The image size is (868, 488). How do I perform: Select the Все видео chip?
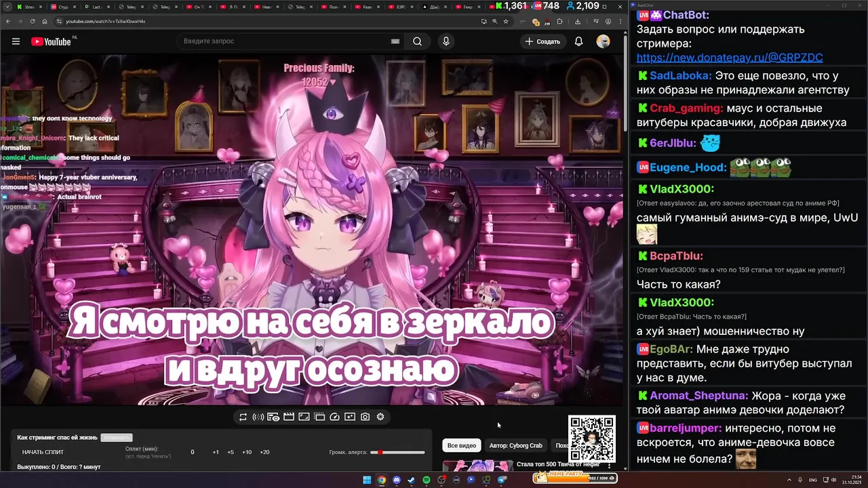coord(462,445)
